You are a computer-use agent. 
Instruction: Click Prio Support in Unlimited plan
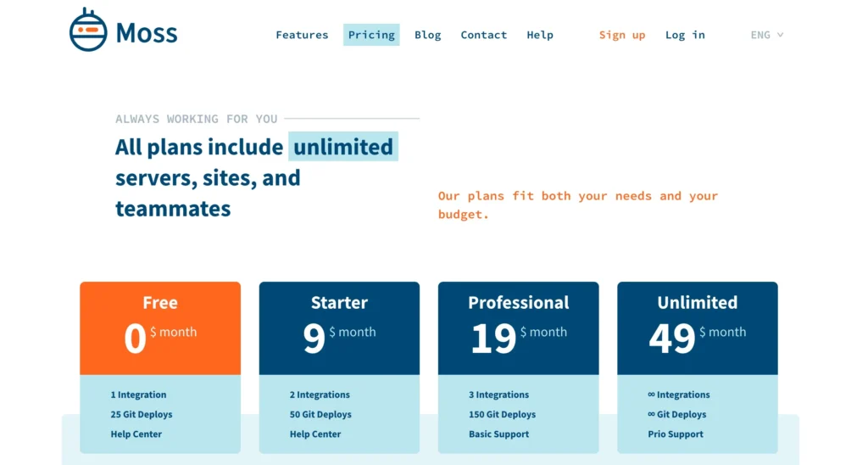click(676, 434)
